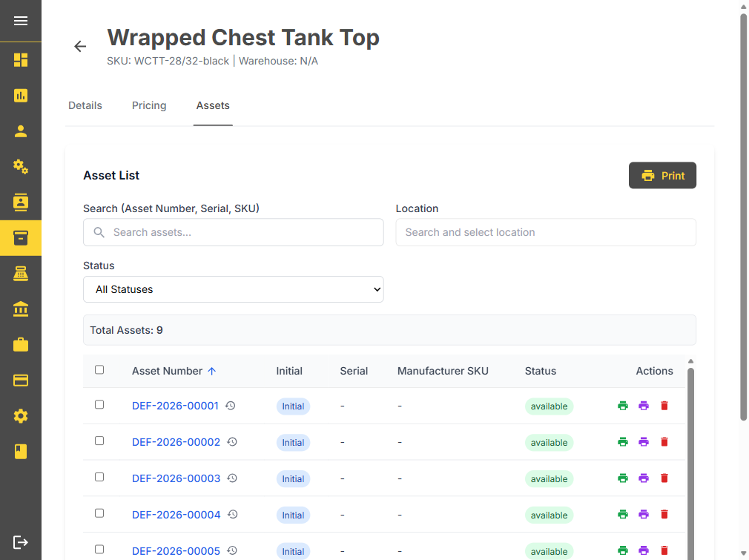Viewport: 749px width, 560px height.
Task: Open asset link DEF-2026-00001
Action: point(175,406)
